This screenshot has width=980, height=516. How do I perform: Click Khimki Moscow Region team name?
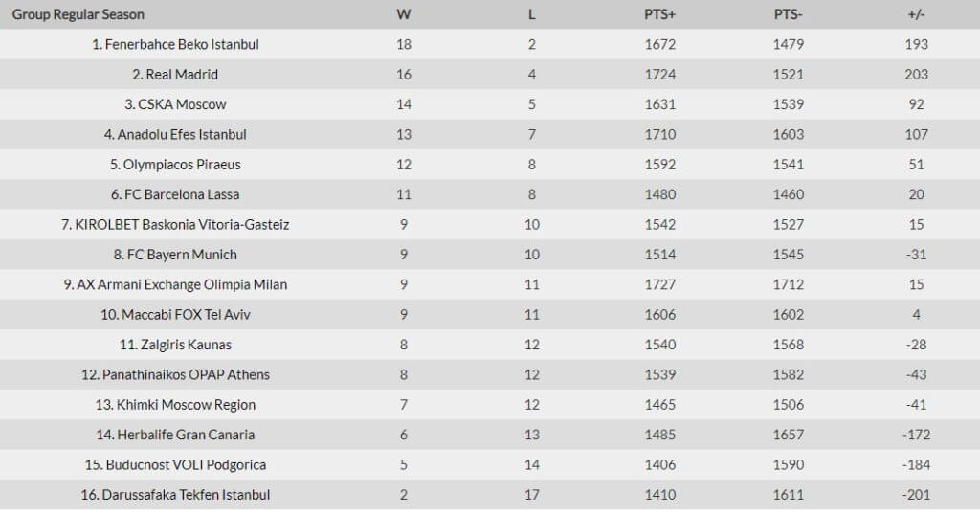[175, 405]
